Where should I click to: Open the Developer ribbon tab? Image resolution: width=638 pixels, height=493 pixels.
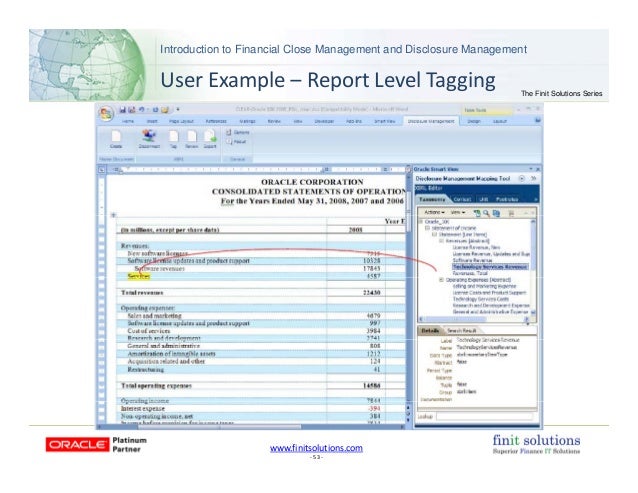click(324, 121)
